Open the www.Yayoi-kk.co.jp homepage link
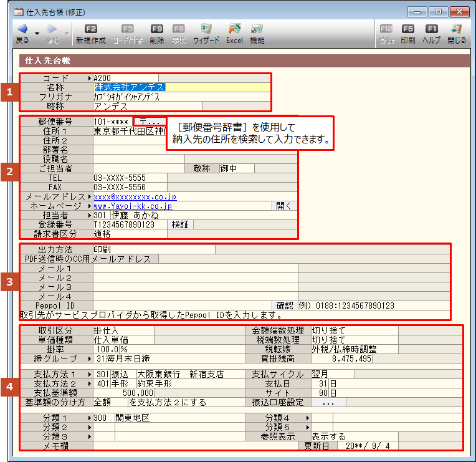The height and width of the screenshot is (462, 476). 133,206
